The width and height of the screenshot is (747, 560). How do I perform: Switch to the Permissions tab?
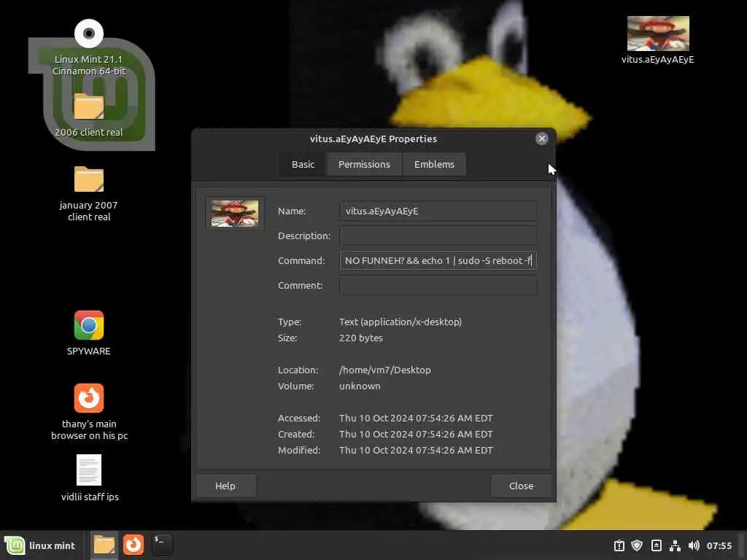click(x=364, y=164)
